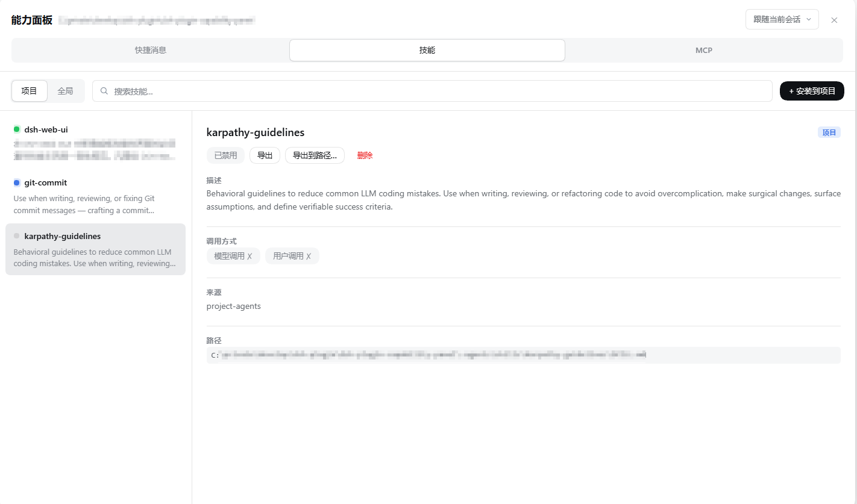The image size is (857, 504).
Task: Switch to the 快捷消息 tab
Action: [x=151, y=51]
